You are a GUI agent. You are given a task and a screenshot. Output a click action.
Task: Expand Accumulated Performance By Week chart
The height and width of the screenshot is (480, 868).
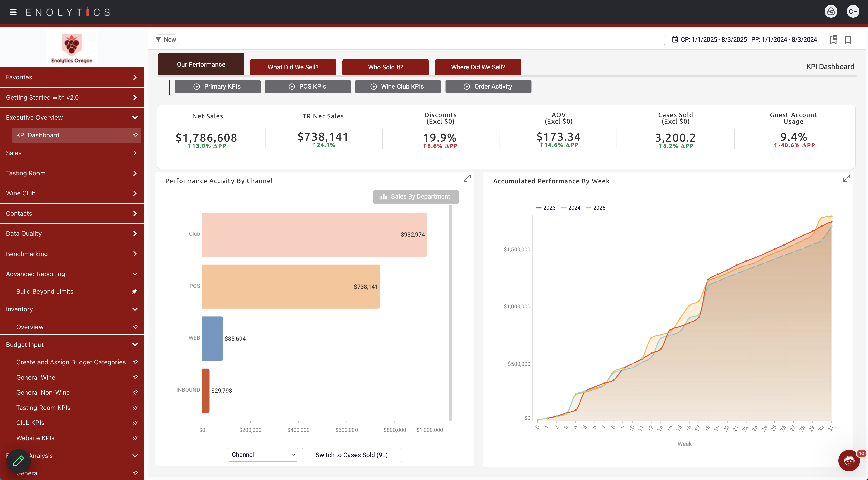tap(846, 178)
